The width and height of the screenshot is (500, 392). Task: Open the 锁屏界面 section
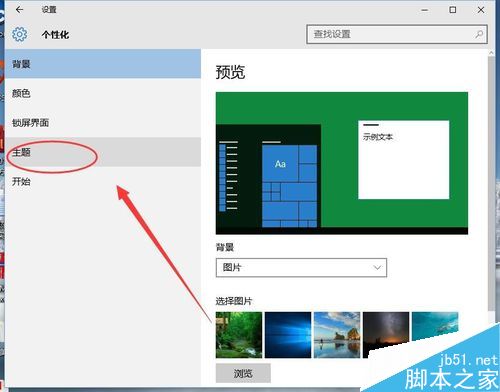click(103, 122)
